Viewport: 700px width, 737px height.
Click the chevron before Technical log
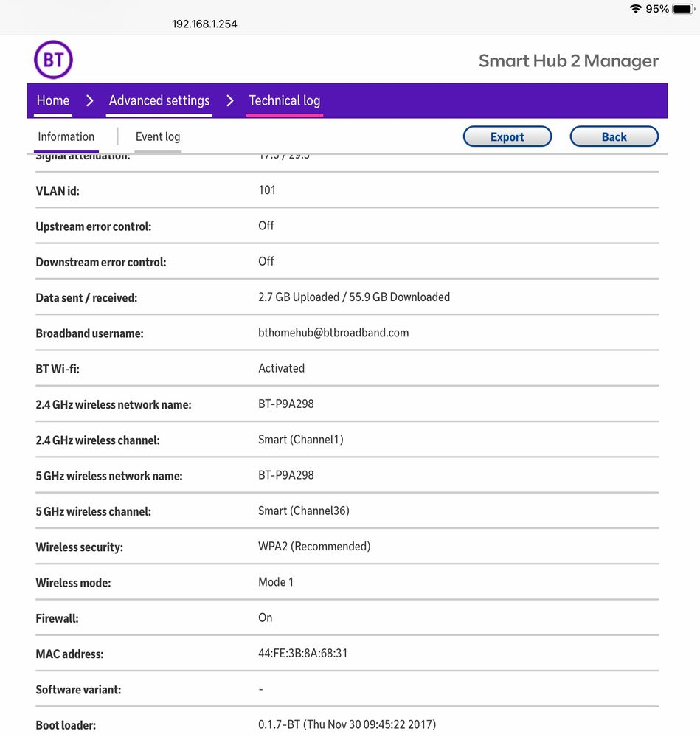[229, 100]
